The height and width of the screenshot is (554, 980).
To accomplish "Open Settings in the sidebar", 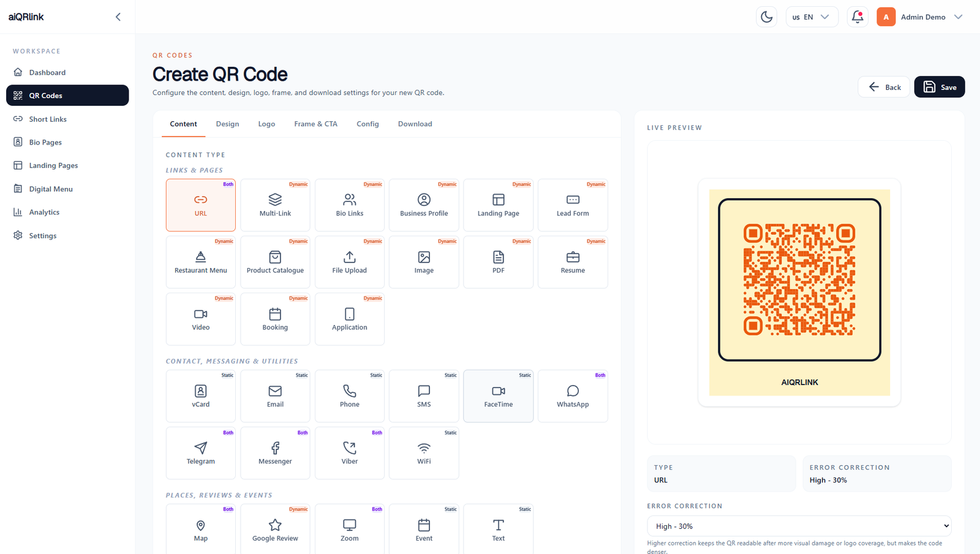I will pos(67,235).
